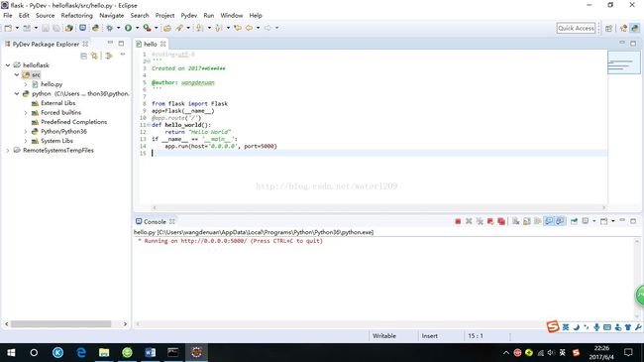Click the Open Perspective icon

click(x=608, y=28)
